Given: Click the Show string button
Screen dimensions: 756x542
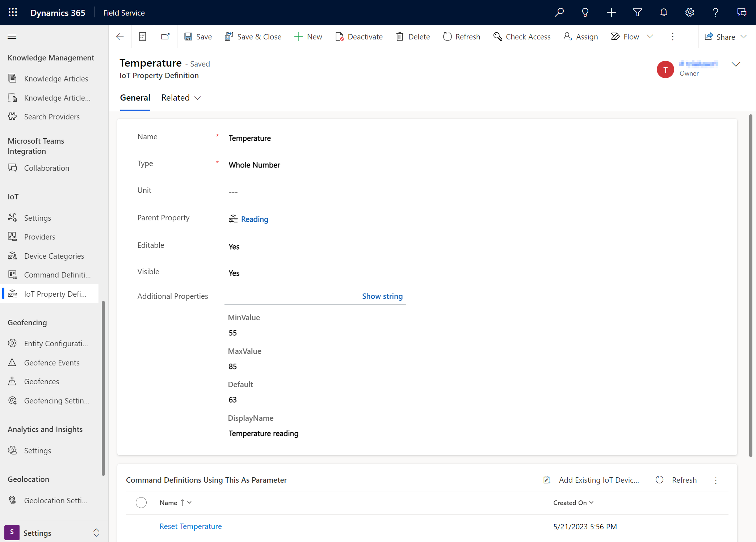Looking at the screenshot, I should [382, 296].
